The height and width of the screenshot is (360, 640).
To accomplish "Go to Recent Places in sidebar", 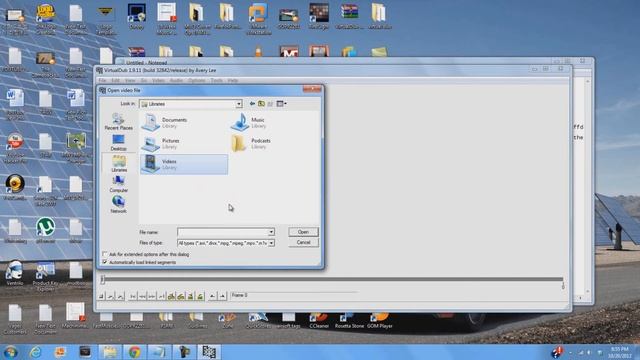I will (118, 122).
